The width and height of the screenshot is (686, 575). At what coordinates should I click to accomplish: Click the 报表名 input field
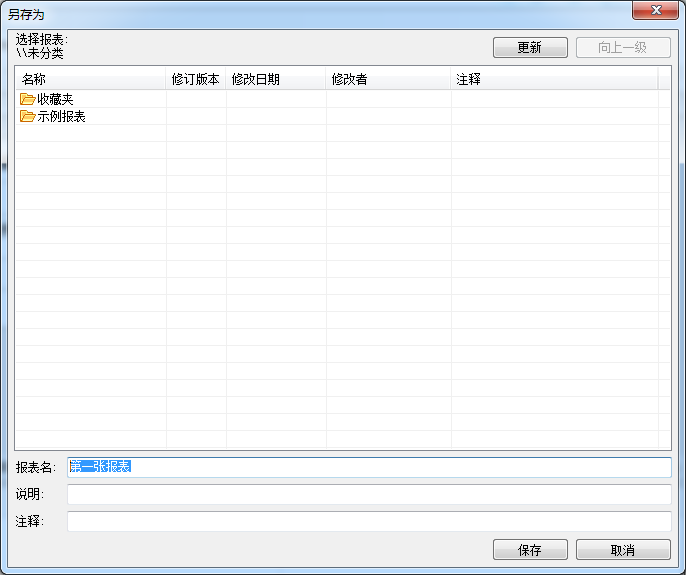click(369, 467)
